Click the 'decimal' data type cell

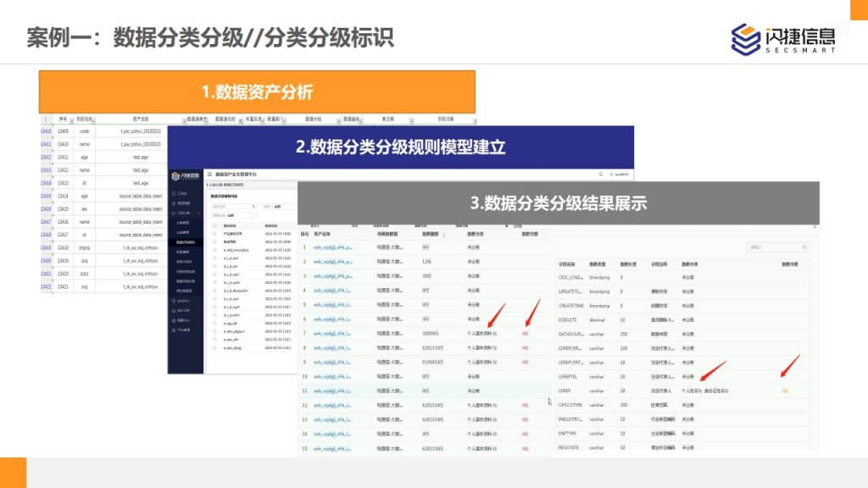597,319
